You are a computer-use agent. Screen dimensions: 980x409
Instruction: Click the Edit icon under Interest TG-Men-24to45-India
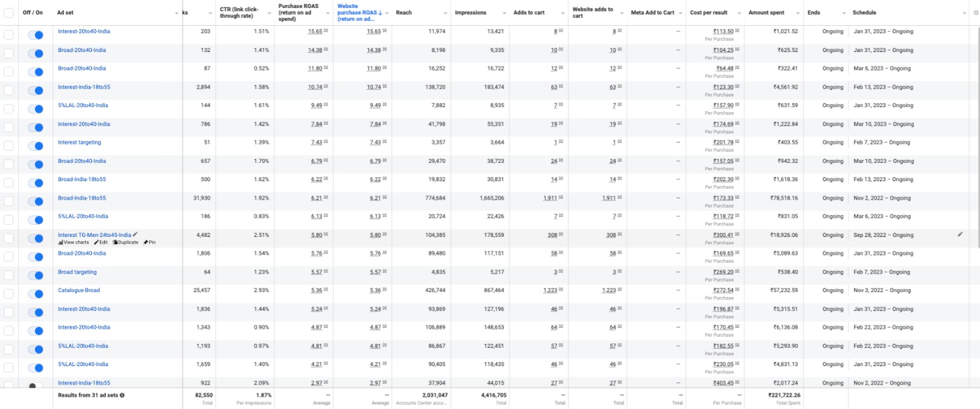(x=101, y=242)
